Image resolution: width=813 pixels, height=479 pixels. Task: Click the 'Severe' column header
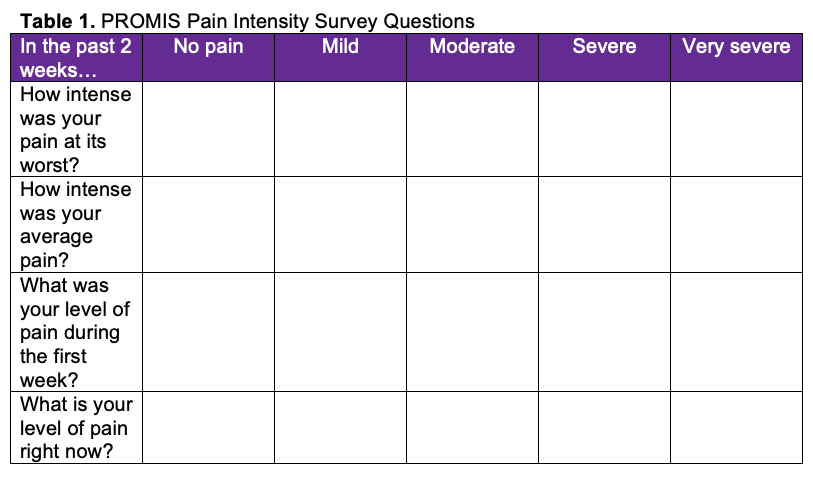[x=604, y=47]
